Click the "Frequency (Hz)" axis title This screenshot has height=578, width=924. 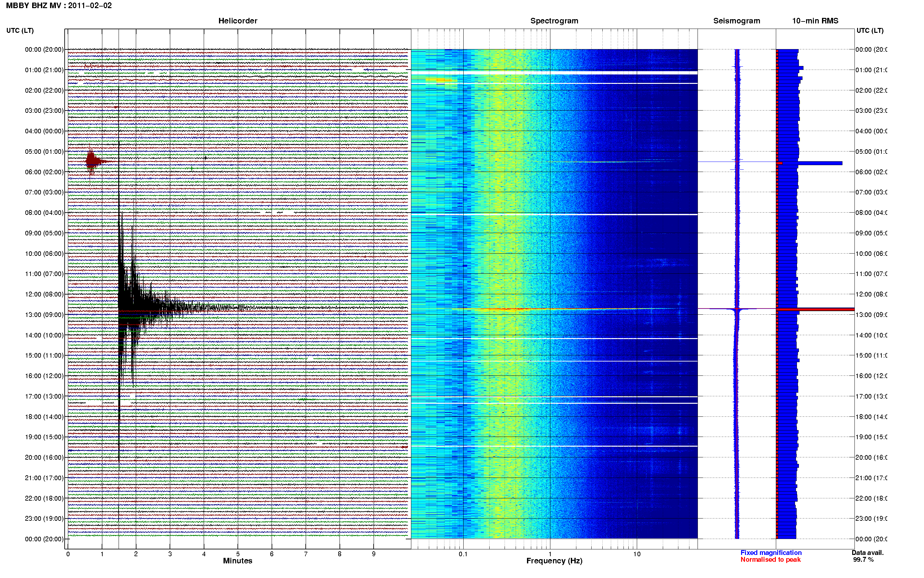click(x=554, y=561)
